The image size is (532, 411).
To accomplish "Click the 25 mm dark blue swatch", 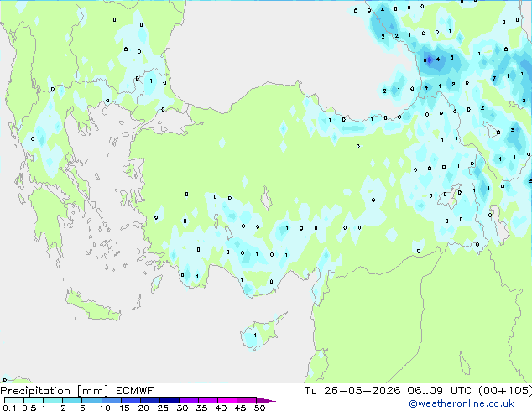I will click(169, 400).
